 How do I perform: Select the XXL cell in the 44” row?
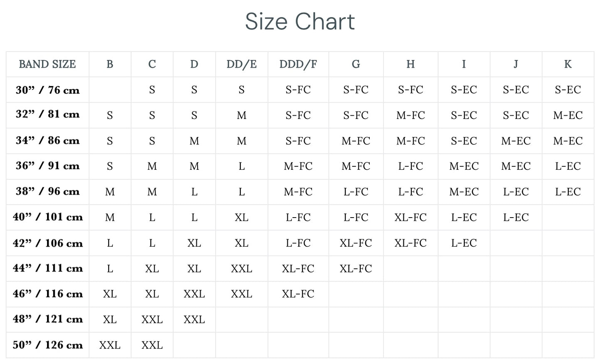coord(242,269)
